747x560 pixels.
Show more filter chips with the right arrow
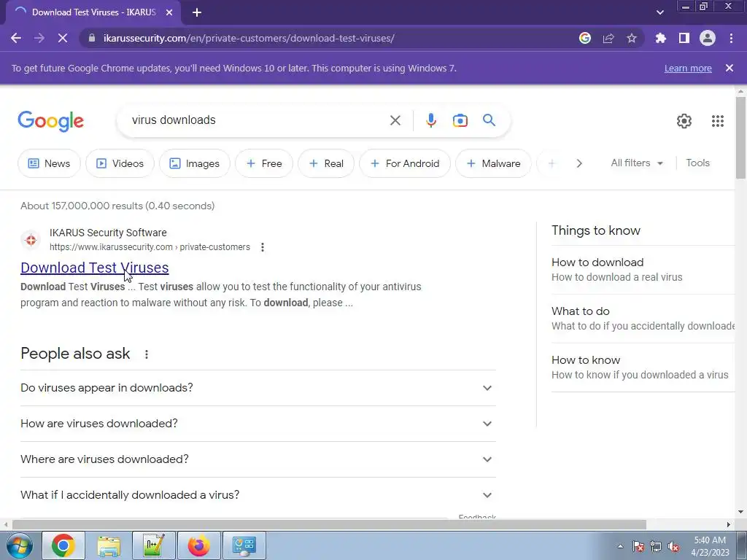[579, 163]
